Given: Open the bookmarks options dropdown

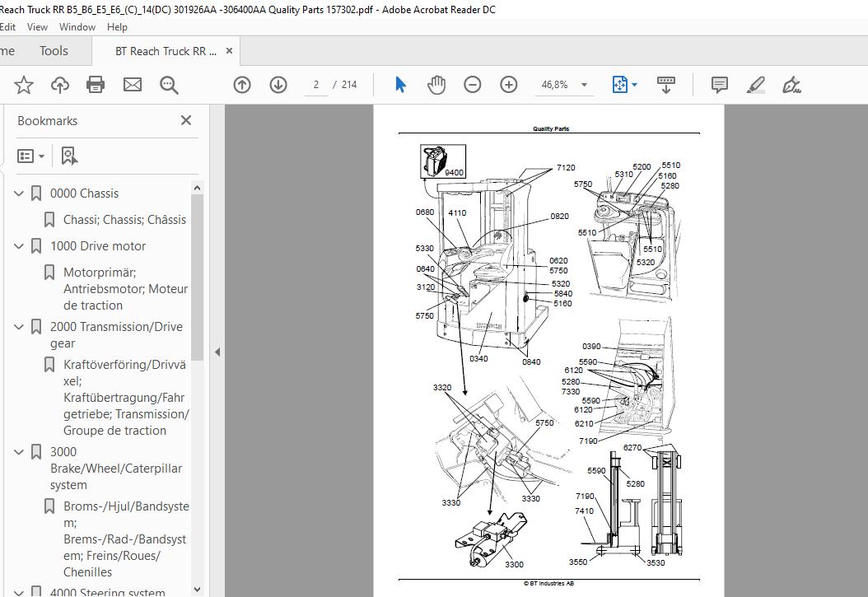Looking at the screenshot, I should [x=30, y=156].
